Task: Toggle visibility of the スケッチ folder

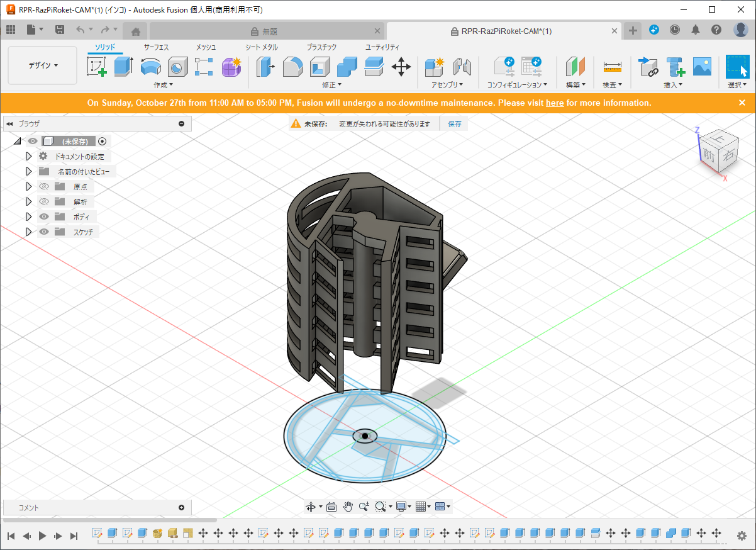Action: (44, 232)
